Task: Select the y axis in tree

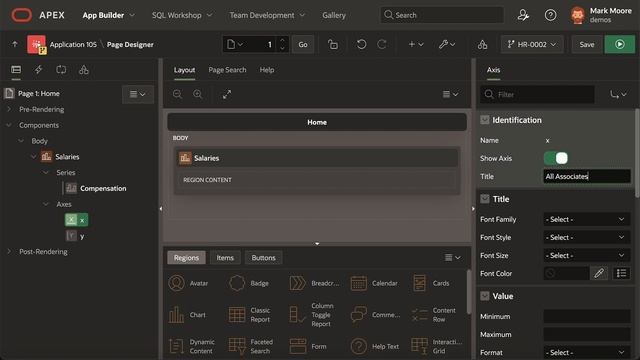Action: (x=82, y=236)
